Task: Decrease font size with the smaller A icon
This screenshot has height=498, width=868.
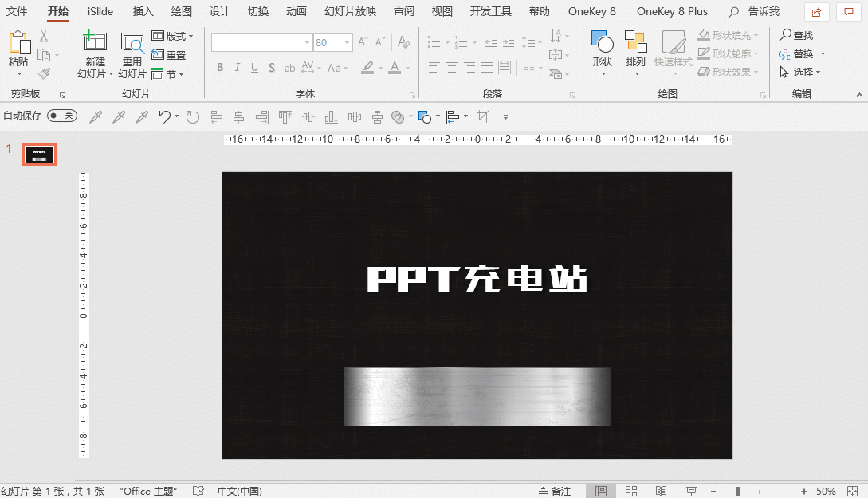Action: (380, 42)
